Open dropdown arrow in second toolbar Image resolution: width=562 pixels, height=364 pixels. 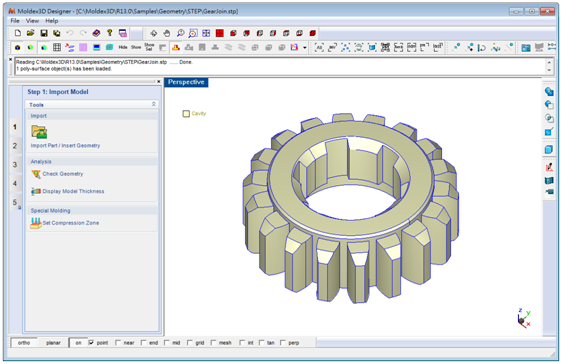click(x=305, y=48)
